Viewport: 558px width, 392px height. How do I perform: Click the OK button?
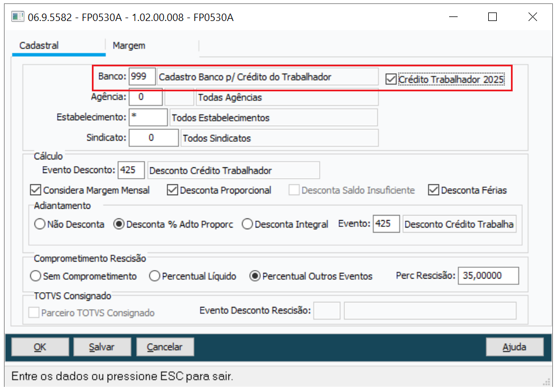pyautogui.click(x=40, y=347)
